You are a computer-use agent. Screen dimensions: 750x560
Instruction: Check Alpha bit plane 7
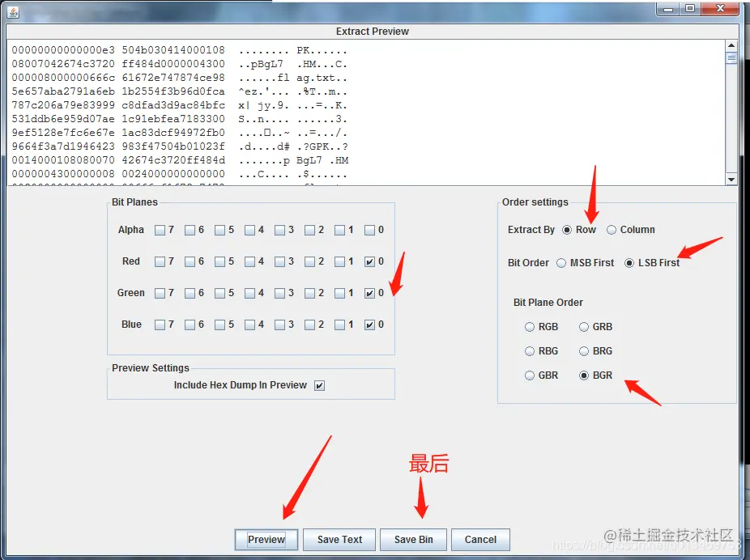click(160, 231)
